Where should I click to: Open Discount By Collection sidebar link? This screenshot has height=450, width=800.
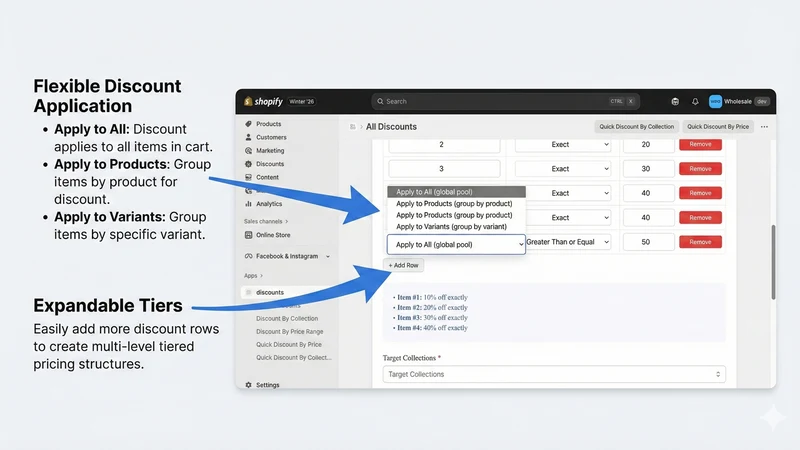click(x=287, y=318)
